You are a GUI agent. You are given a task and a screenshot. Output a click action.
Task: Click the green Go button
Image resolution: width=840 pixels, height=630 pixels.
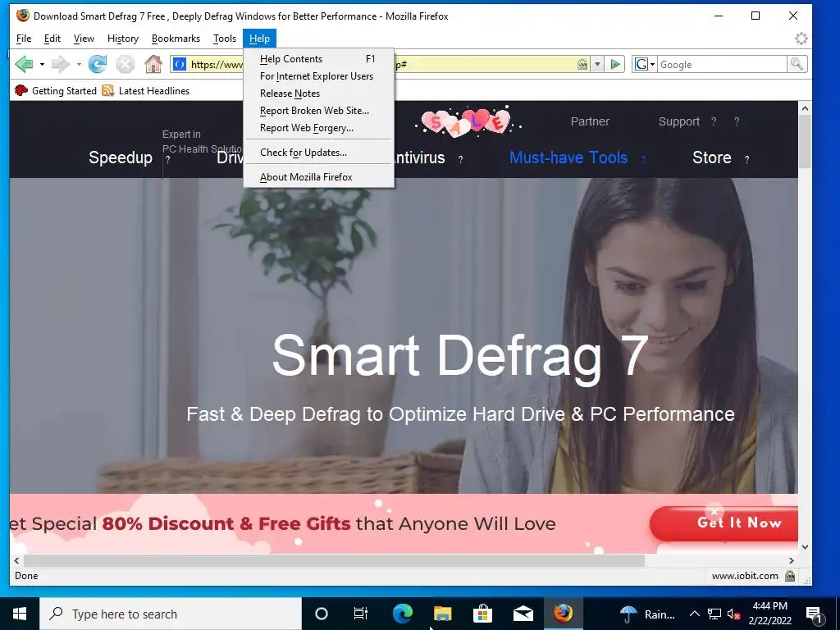(615, 64)
